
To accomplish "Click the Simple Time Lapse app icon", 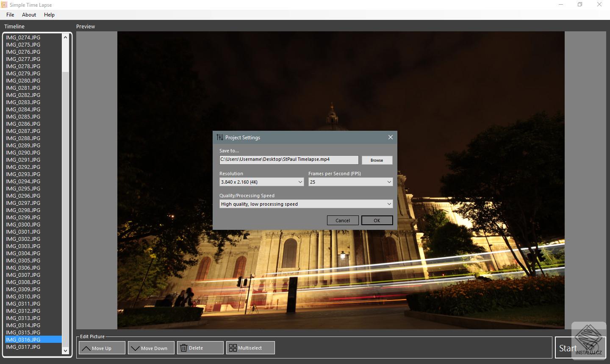I will (x=4, y=5).
